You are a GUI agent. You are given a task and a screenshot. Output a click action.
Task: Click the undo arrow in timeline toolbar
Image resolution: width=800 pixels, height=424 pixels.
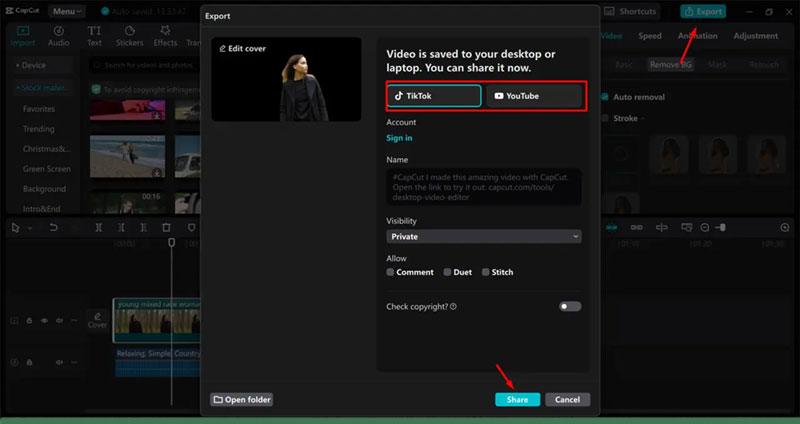tap(53, 228)
